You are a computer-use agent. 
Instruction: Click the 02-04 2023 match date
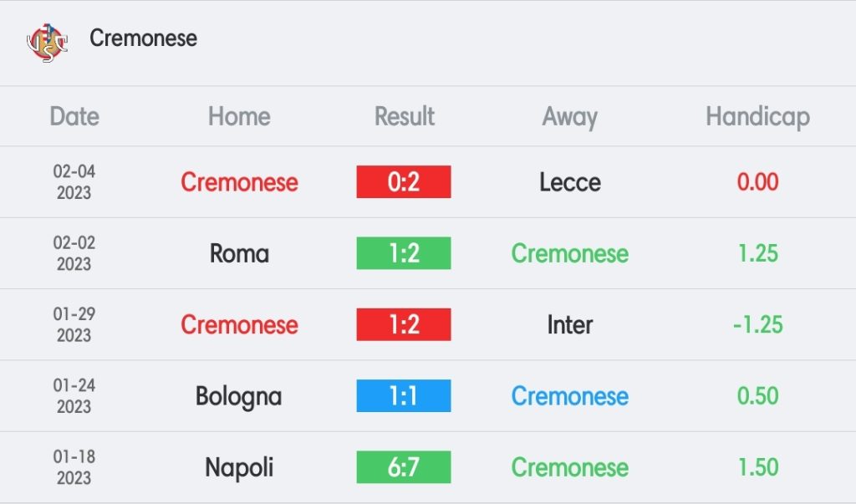tap(74, 182)
